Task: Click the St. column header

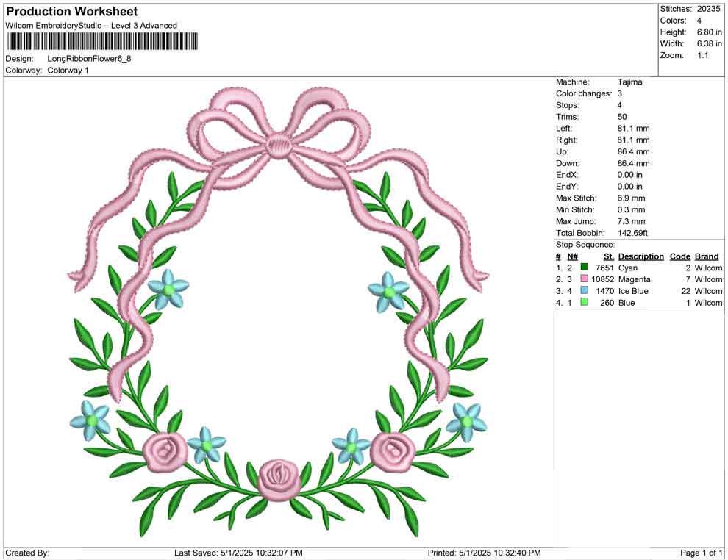Action: click(x=607, y=256)
